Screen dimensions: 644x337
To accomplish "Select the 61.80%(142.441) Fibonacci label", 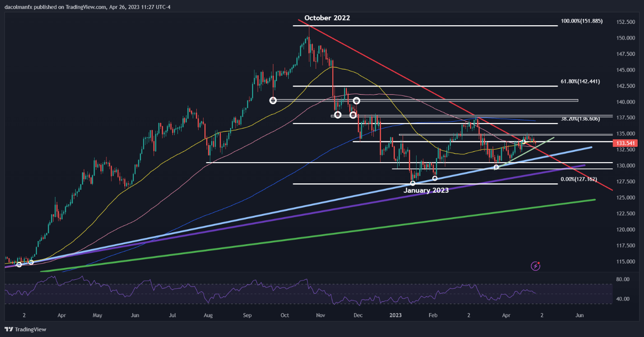I will pyautogui.click(x=581, y=82).
